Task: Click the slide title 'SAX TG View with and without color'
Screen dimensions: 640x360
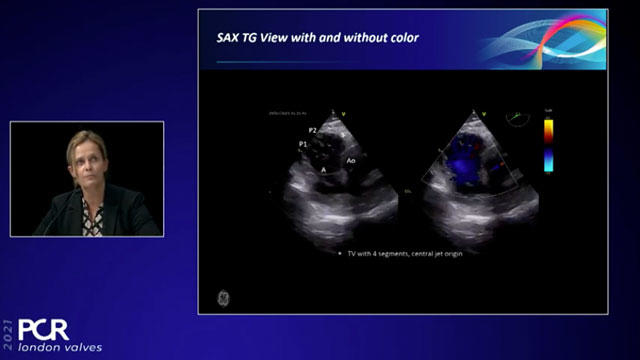Action: [x=318, y=38]
